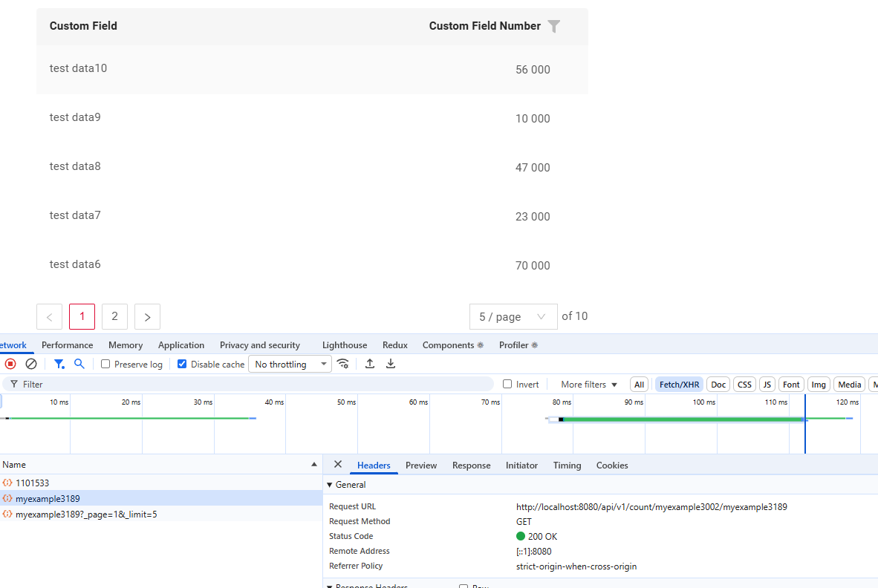Clear the network log
This screenshot has width=878, height=588.
point(31,364)
